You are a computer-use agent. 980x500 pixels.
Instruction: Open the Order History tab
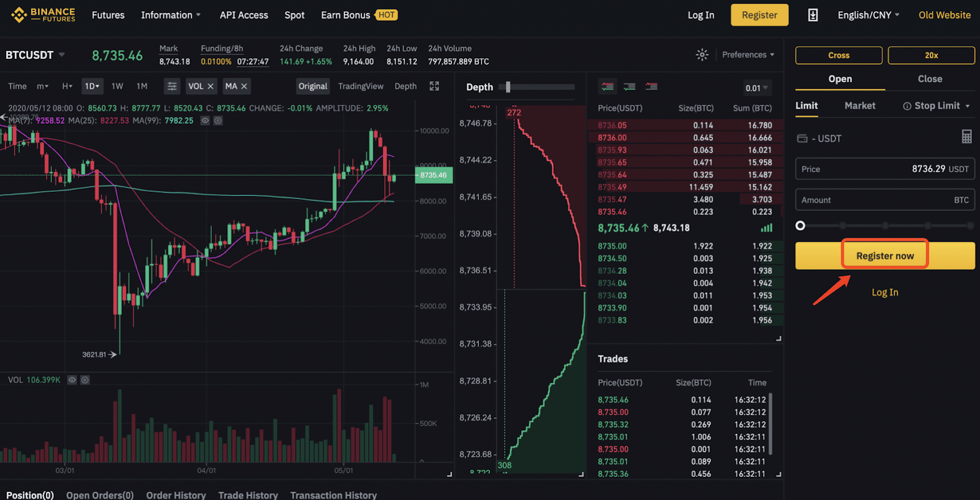tap(176, 494)
